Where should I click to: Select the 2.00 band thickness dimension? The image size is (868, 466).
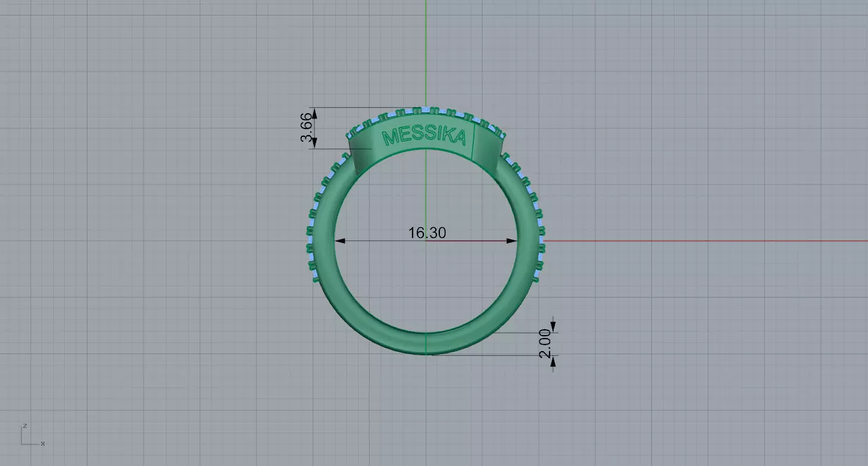click(545, 344)
